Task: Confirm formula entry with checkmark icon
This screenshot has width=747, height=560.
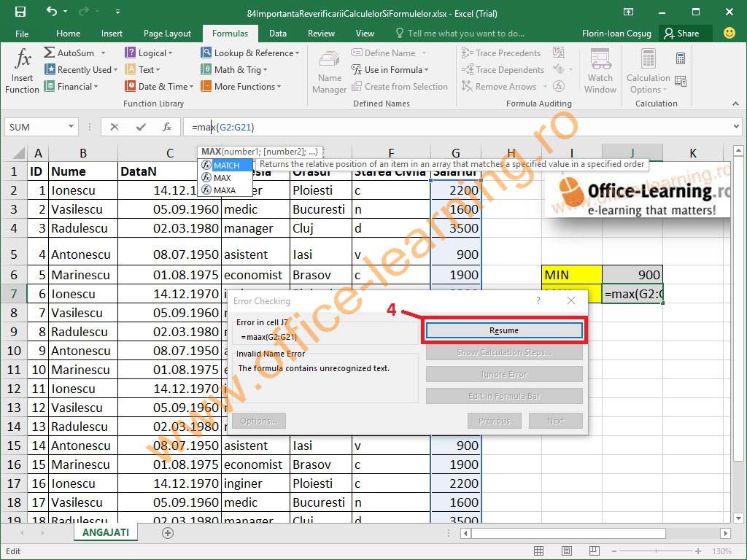Action: click(x=141, y=127)
